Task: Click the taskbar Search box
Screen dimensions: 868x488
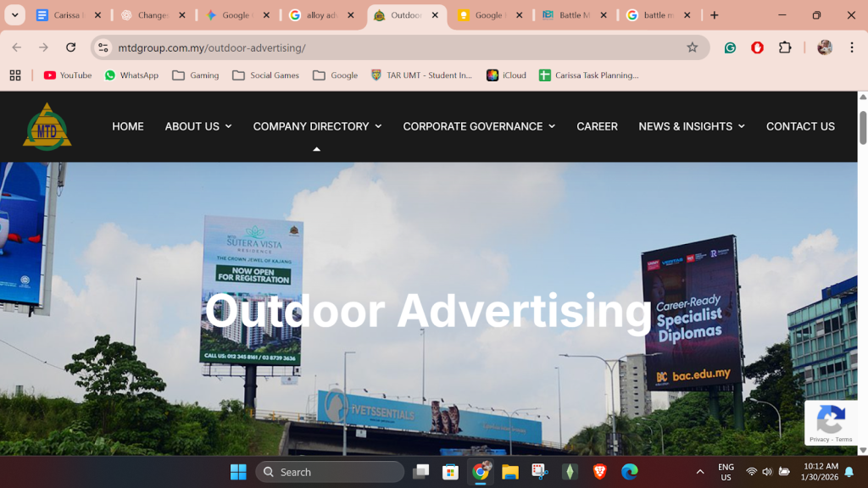Action: tap(330, 472)
